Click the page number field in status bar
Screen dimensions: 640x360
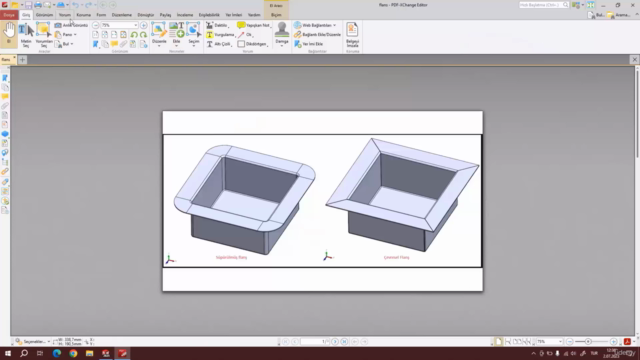coord(313,342)
